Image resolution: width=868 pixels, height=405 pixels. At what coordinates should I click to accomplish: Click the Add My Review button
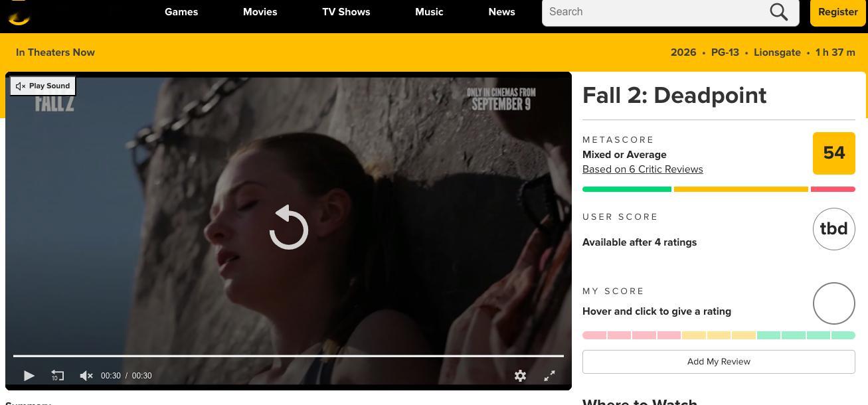[x=719, y=362]
